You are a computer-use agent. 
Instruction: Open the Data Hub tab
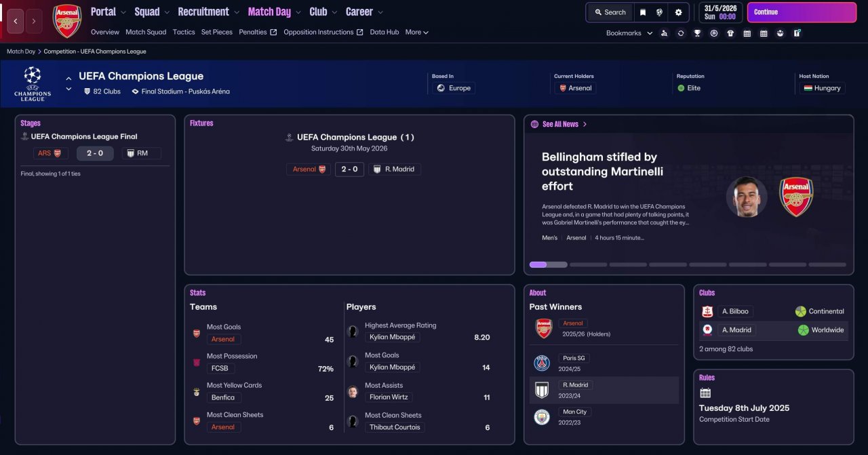pos(384,32)
